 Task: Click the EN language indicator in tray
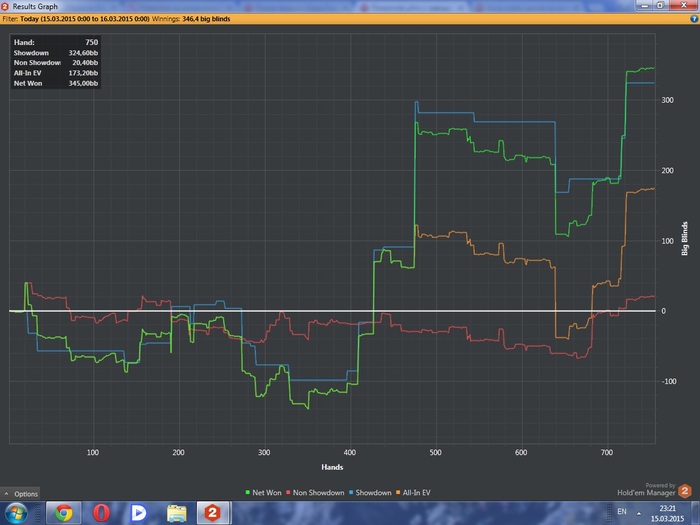[x=621, y=512]
